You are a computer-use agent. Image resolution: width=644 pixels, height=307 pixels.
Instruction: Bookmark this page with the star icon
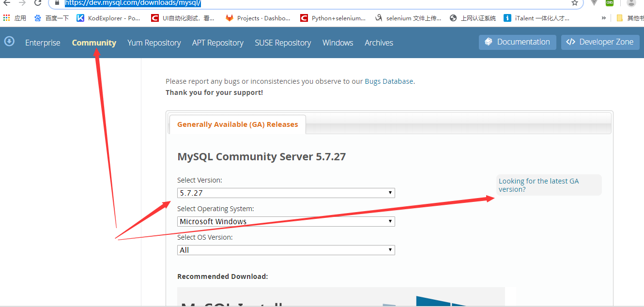[575, 2]
